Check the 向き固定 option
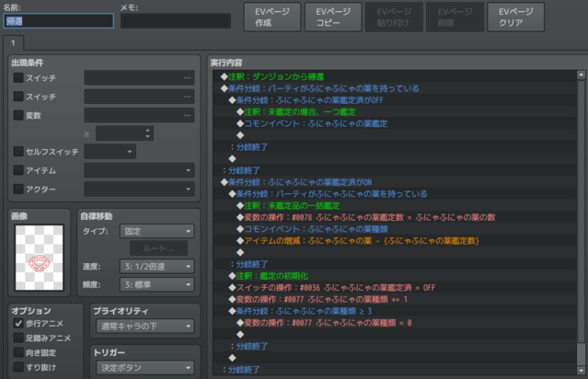The height and width of the screenshot is (379, 588). [18, 352]
